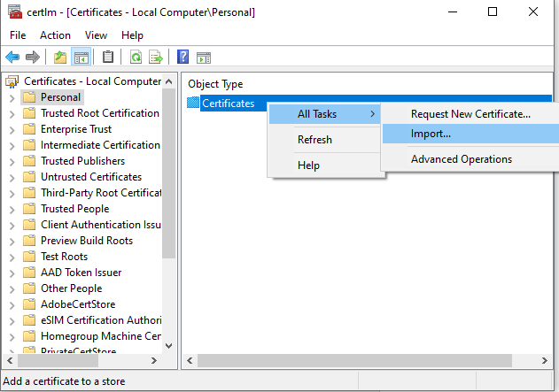Open the File menu

click(x=18, y=35)
